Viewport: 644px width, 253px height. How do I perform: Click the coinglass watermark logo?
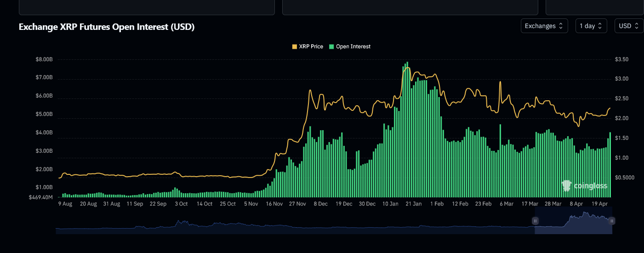[584, 186]
